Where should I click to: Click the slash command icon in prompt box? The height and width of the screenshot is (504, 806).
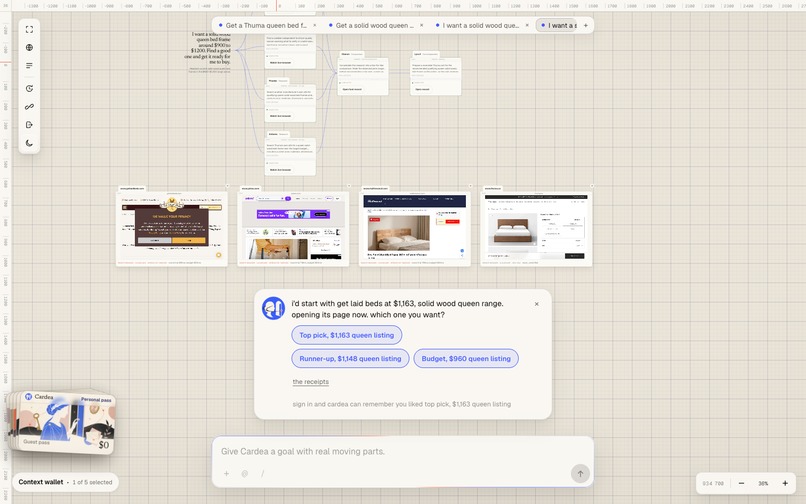[x=262, y=473]
